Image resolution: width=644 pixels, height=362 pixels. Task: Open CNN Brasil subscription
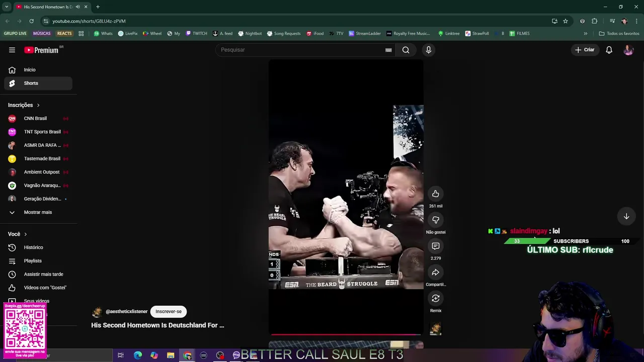point(38,119)
